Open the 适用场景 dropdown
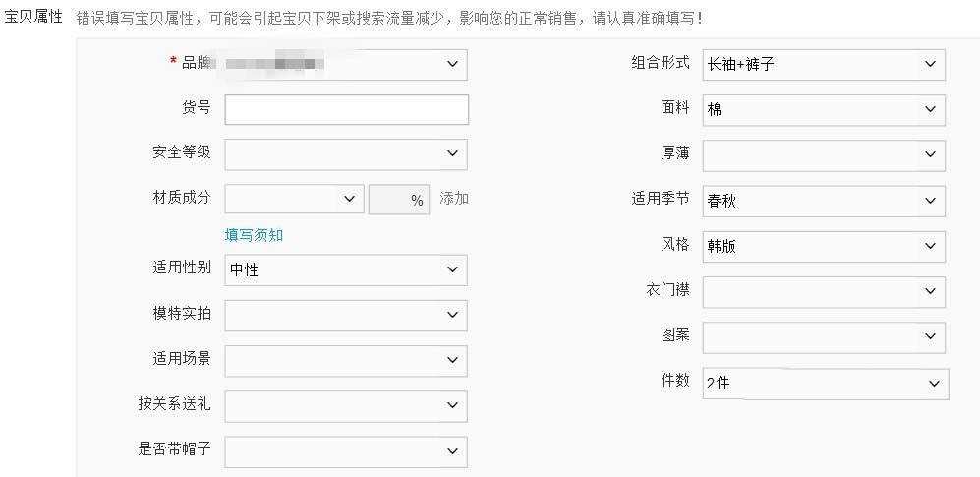Screen dimensions: 980x477 (x=345, y=360)
